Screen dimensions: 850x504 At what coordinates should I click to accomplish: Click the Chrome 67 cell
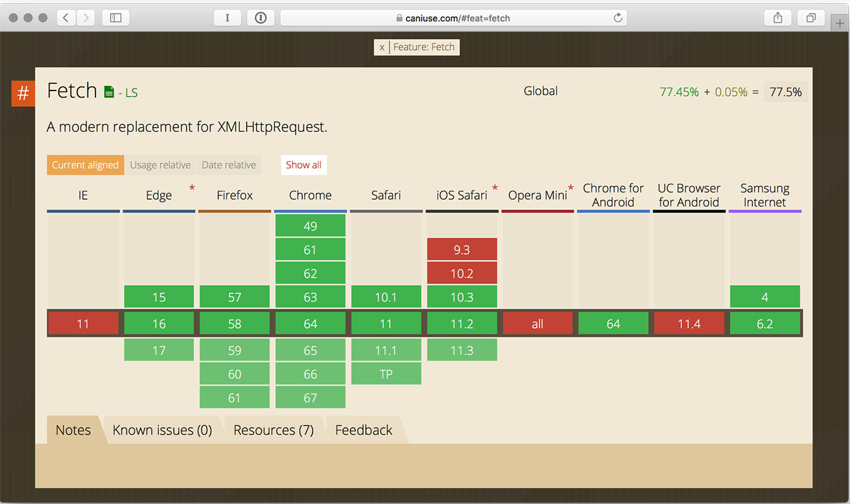[x=310, y=397]
